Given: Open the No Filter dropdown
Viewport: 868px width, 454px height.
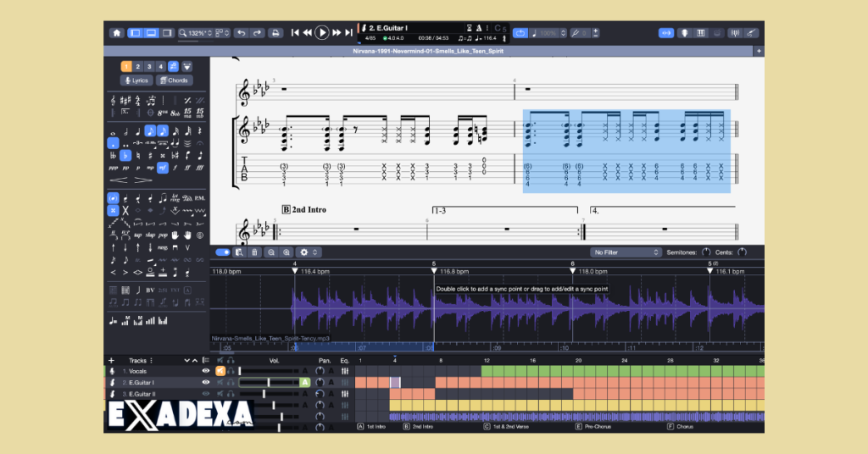Looking at the screenshot, I should tap(625, 252).
